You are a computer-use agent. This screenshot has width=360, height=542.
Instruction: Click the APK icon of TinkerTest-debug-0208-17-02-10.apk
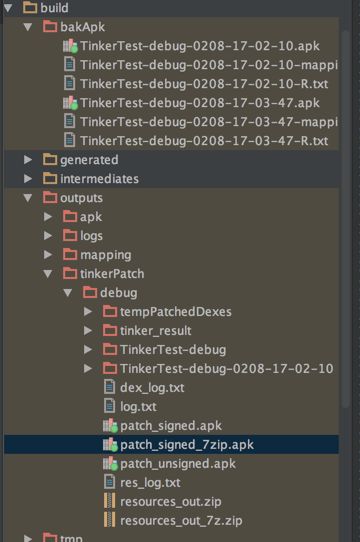[70, 46]
